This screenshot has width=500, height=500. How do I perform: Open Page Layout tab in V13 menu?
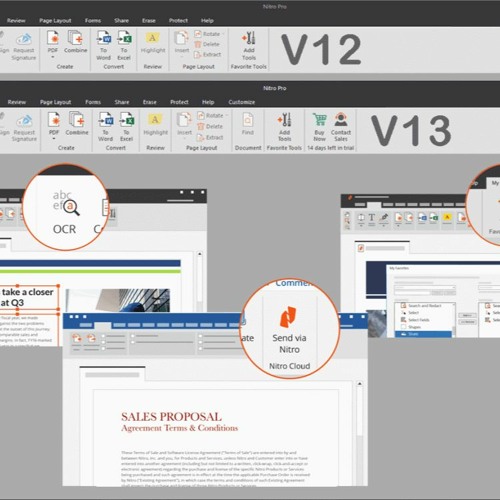click(x=55, y=102)
